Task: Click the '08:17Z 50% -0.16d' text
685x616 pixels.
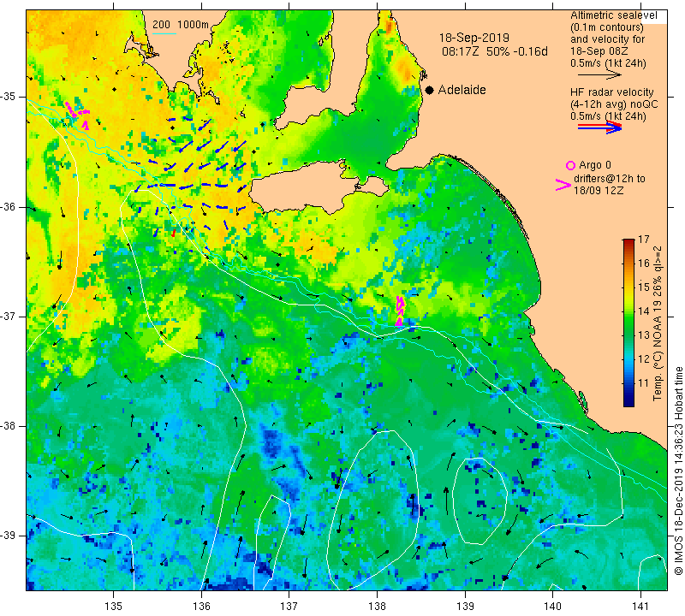Action: pyautogui.click(x=495, y=51)
